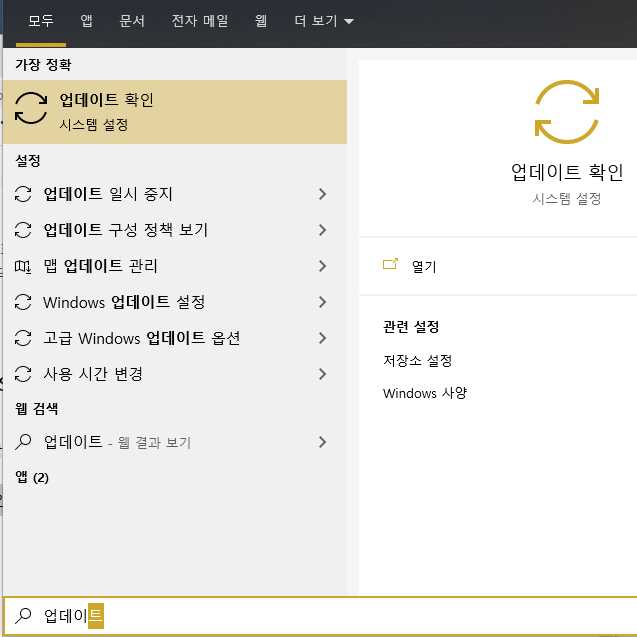Click the search box containing 업데이트
Viewport: 637px width, 637px height.
pos(320,616)
